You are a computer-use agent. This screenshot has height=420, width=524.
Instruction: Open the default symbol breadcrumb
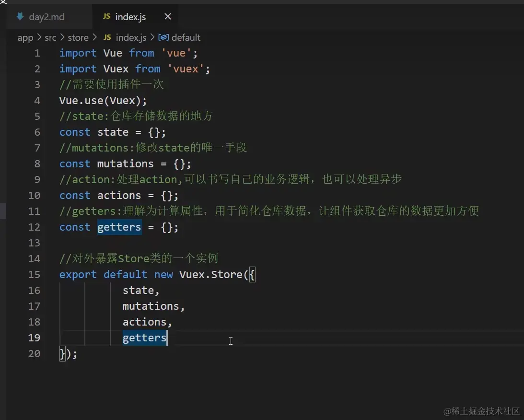pyautogui.click(x=186, y=37)
